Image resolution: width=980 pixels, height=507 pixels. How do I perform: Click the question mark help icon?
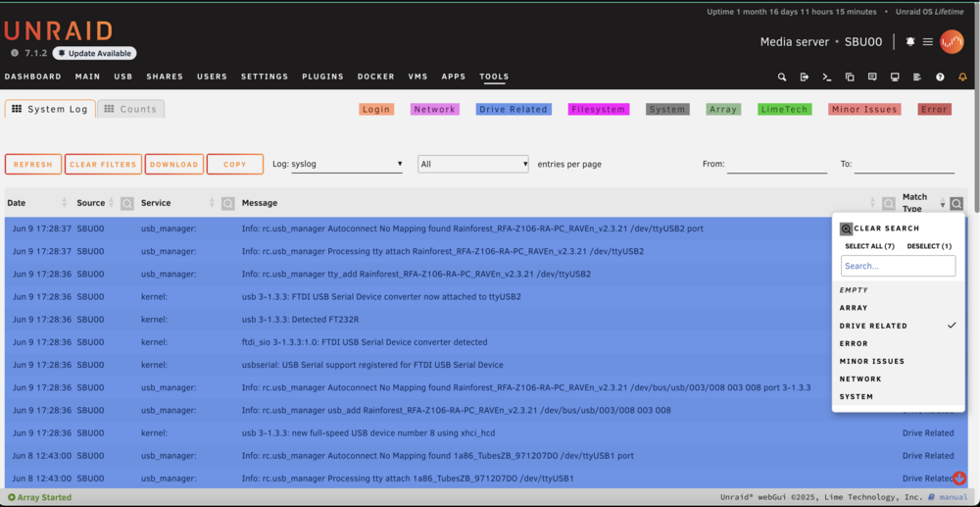pyautogui.click(x=940, y=76)
